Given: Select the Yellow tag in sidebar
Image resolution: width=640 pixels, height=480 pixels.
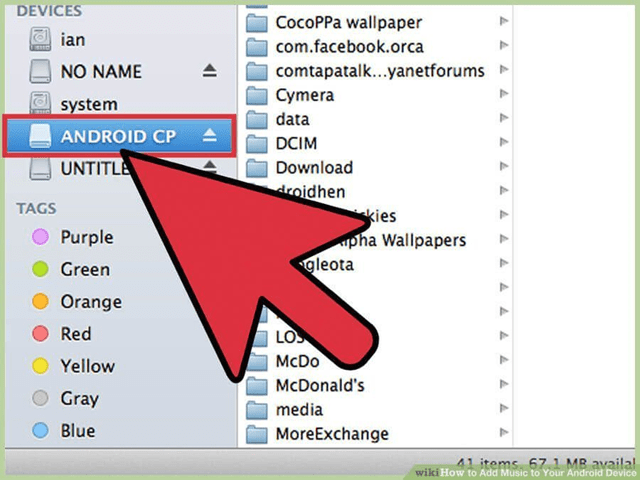Looking at the screenshot, I should point(87,366).
